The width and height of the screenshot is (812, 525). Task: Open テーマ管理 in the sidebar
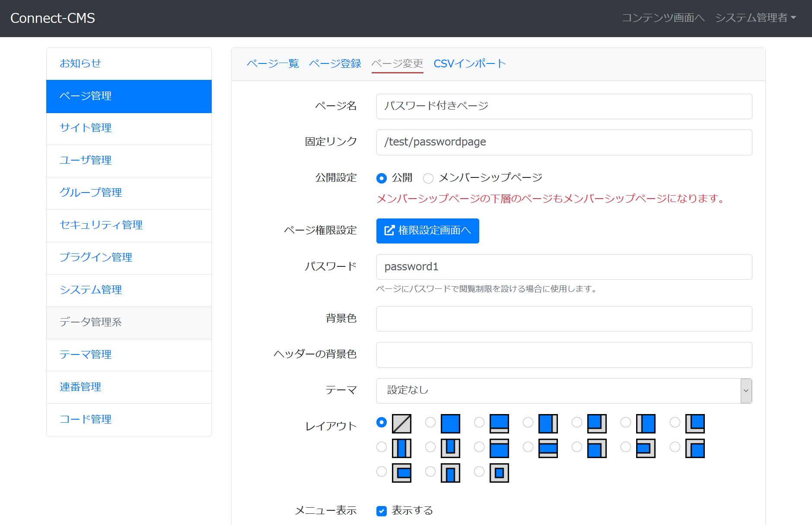pos(129,355)
